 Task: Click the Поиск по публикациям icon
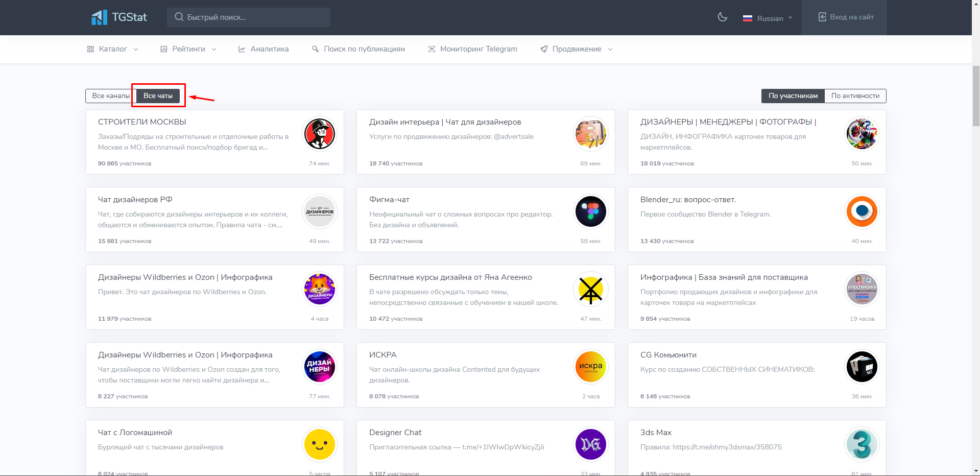tap(316, 49)
